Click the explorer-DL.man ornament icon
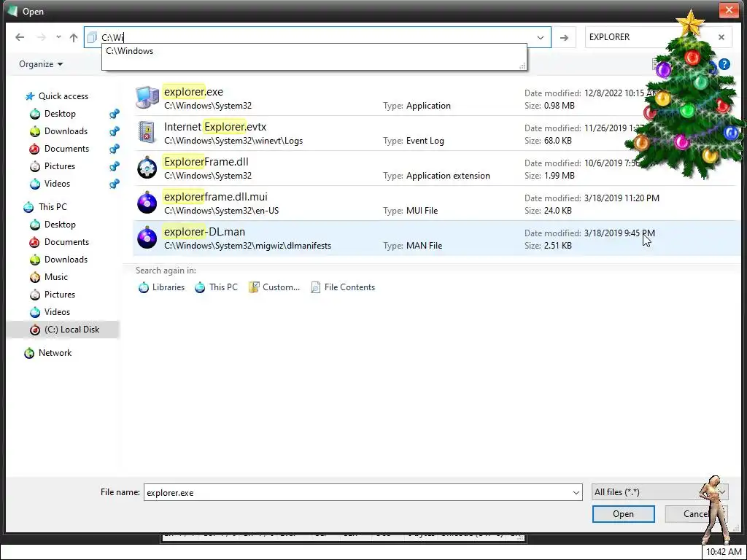The width and height of the screenshot is (747, 560). click(x=147, y=238)
